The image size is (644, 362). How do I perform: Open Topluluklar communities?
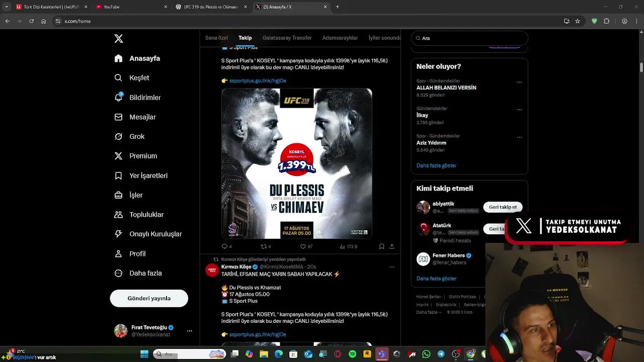point(139,215)
